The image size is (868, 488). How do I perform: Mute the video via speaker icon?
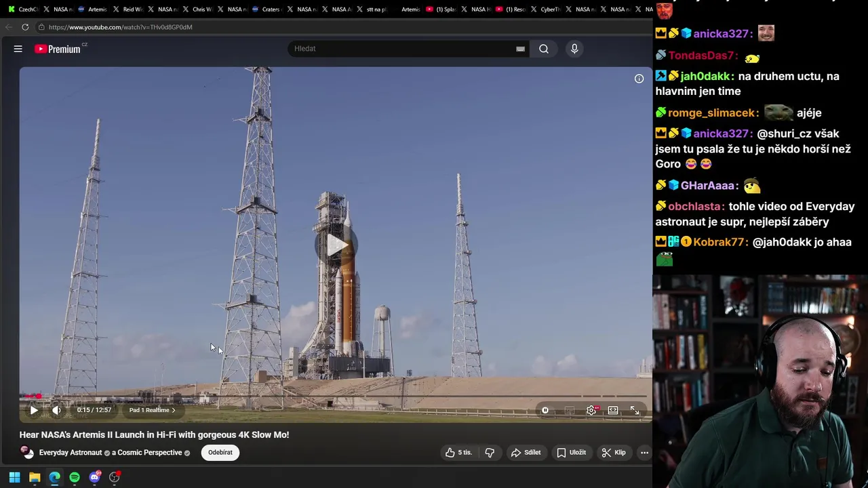pos(57,410)
